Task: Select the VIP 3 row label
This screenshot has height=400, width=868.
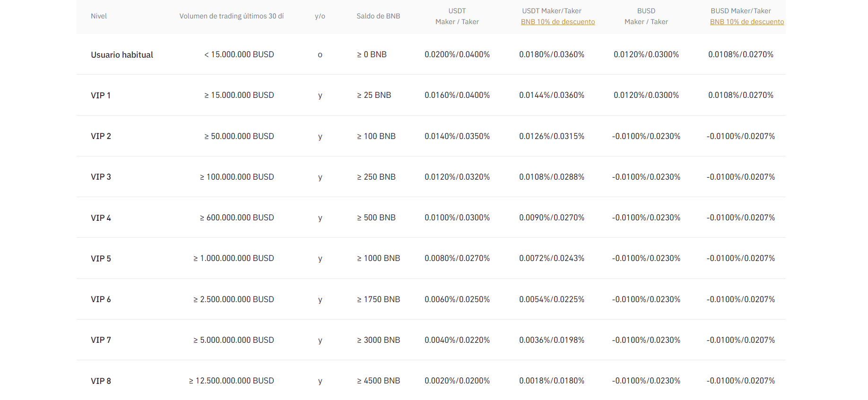Action: click(x=101, y=177)
